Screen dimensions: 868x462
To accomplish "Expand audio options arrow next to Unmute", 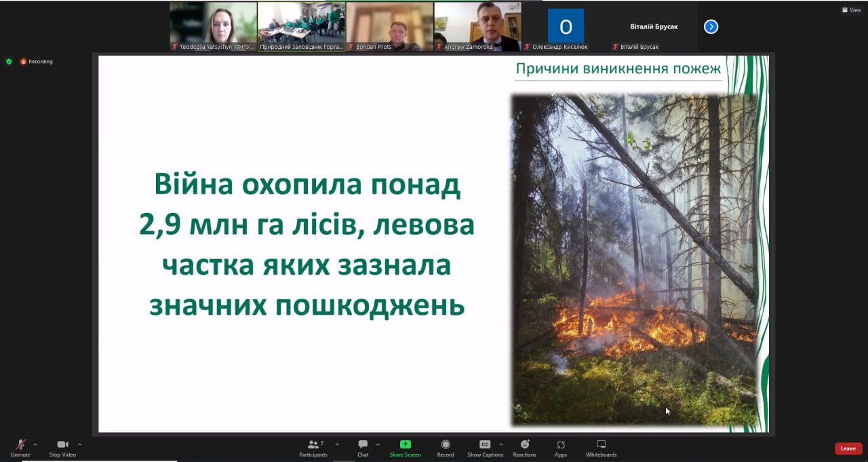I will click(35, 445).
